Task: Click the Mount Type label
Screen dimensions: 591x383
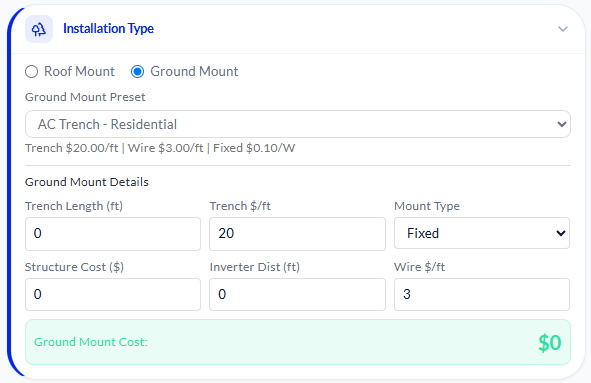Action: [427, 206]
